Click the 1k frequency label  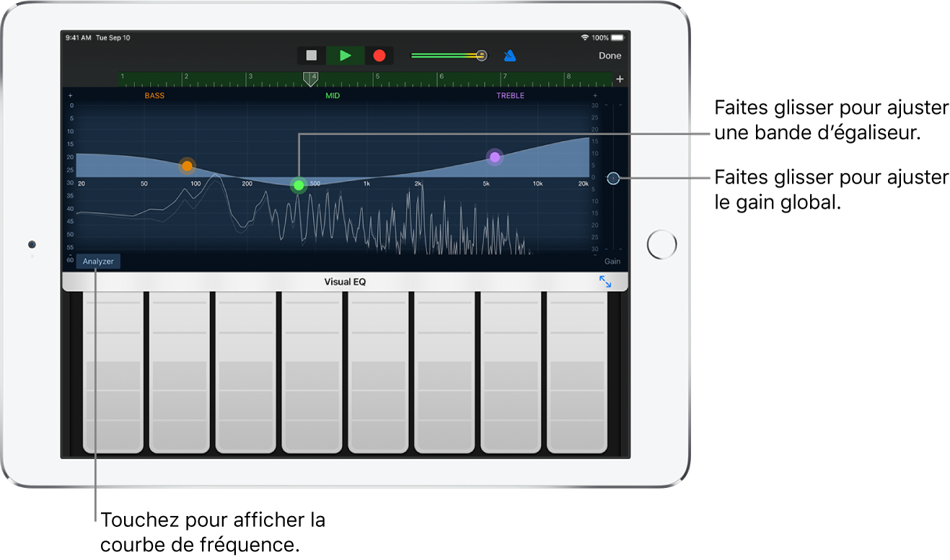point(366,184)
